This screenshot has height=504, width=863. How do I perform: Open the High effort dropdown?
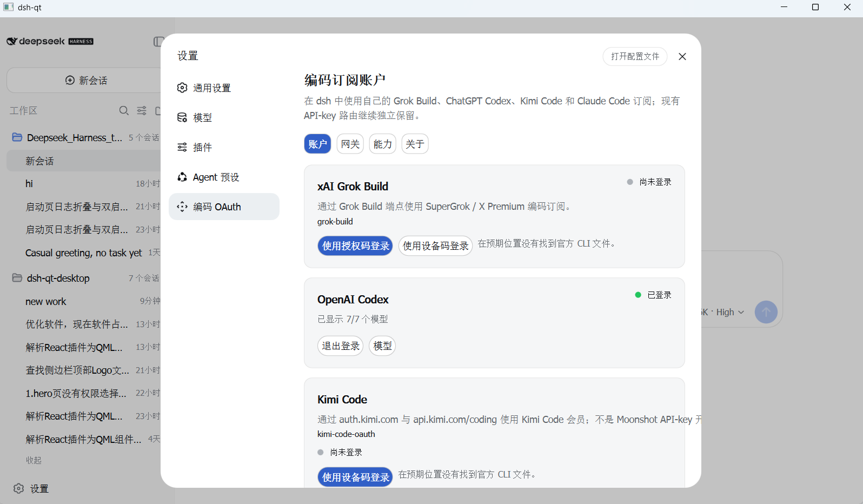click(x=730, y=312)
